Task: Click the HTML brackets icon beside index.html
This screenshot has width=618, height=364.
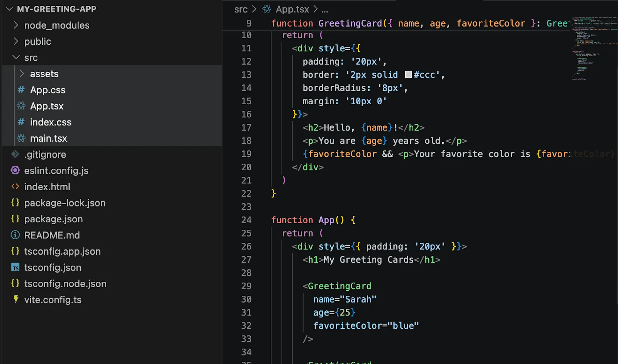Action: (15, 186)
